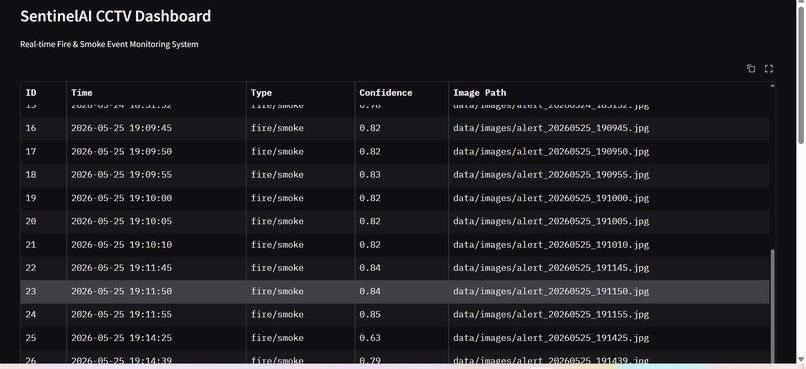Select the row ID cell 25

click(44, 338)
